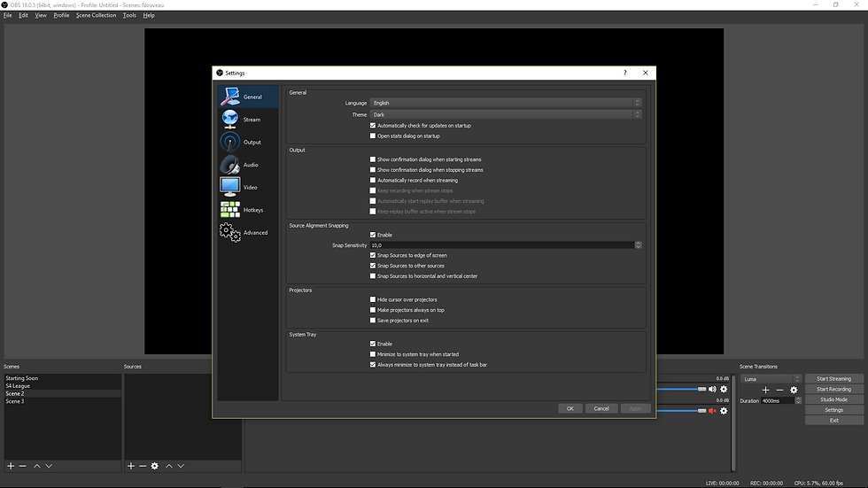Move source down arrow in Sources panel

(x=181, y=466)
